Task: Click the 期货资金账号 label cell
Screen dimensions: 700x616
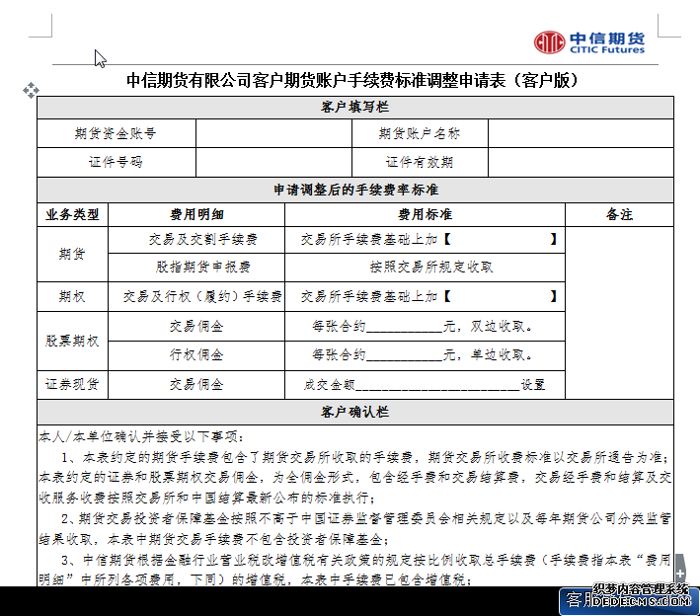Action: 117,133
